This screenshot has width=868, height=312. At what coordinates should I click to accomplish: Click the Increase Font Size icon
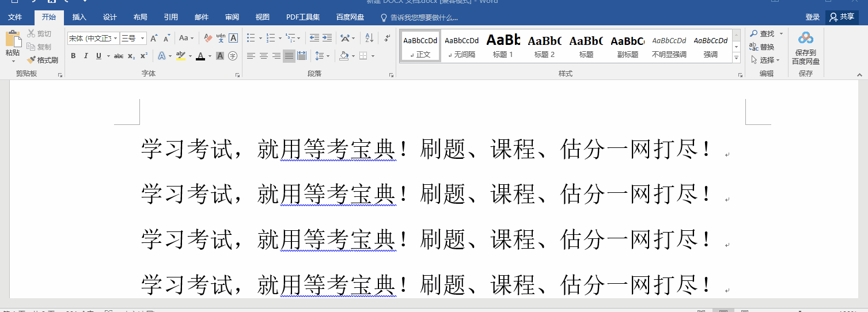coord(154,38)
